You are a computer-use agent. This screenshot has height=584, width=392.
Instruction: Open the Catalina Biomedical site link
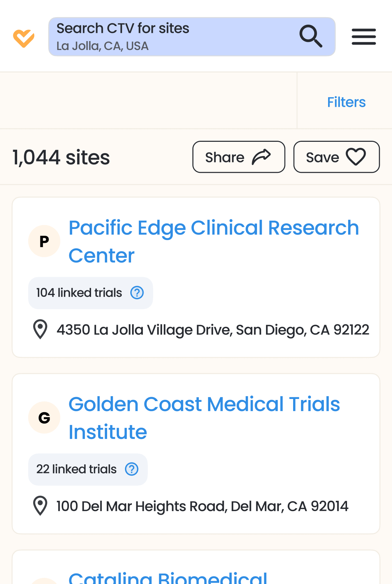pyautogui.click(x=168, y=577)
